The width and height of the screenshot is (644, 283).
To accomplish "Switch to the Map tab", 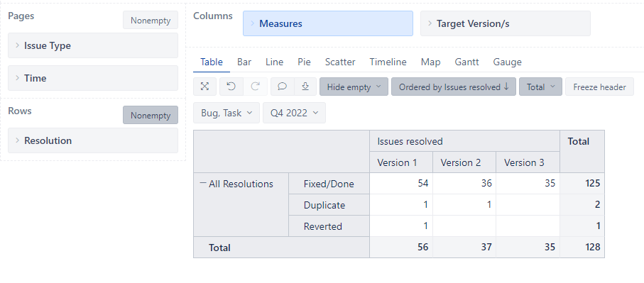I will click(x=430, y=62).
